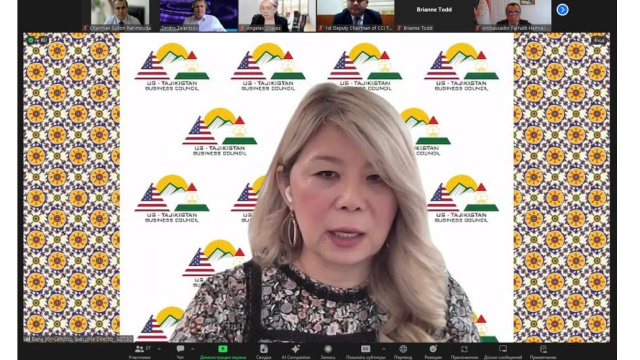Open the Participants panel icon

point(140,349)
